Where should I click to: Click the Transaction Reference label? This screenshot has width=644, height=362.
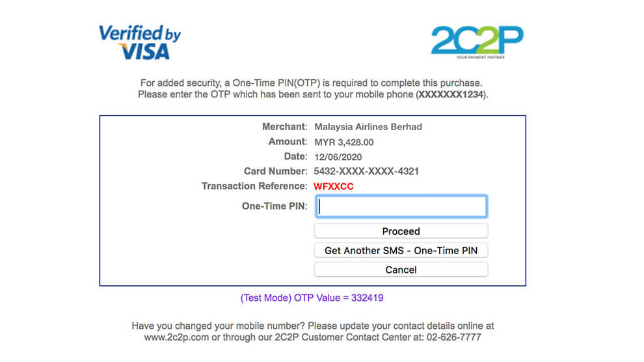pyautogui.click(x=254, y=186)
